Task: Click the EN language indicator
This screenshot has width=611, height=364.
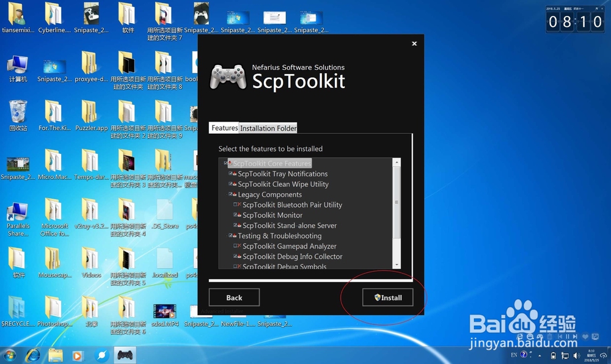Action: point(514,355)
